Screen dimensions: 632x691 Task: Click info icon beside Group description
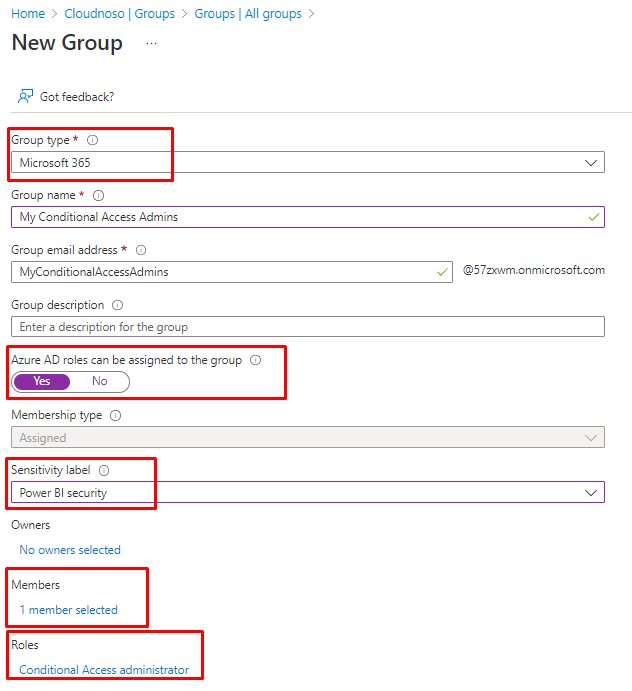[118, 305]
